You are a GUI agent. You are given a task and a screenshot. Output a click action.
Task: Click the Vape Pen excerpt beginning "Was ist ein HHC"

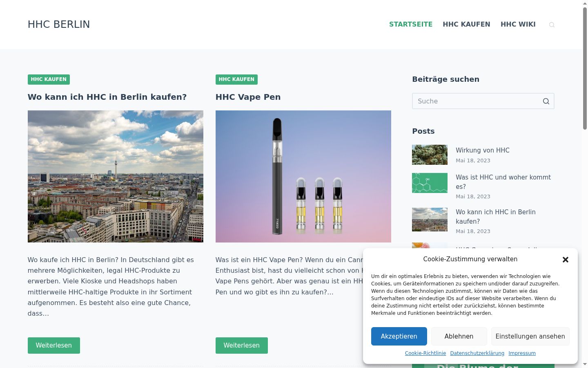289,276
